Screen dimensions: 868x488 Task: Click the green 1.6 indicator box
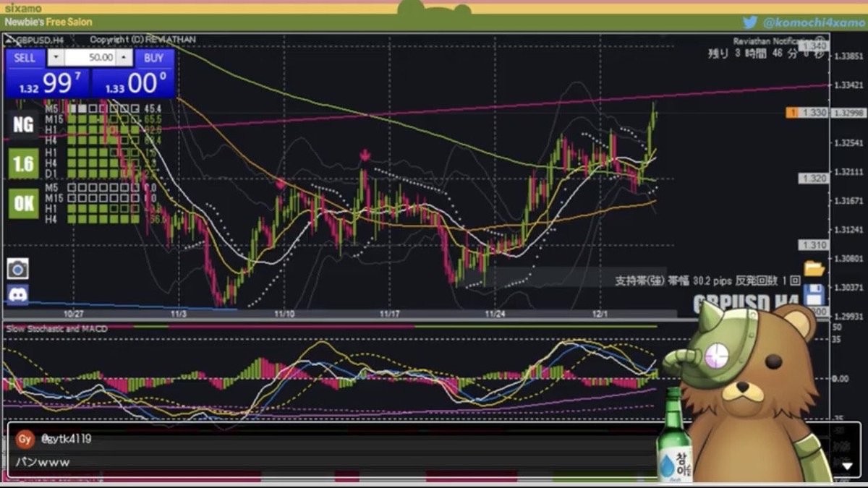[x=23, y=164]
